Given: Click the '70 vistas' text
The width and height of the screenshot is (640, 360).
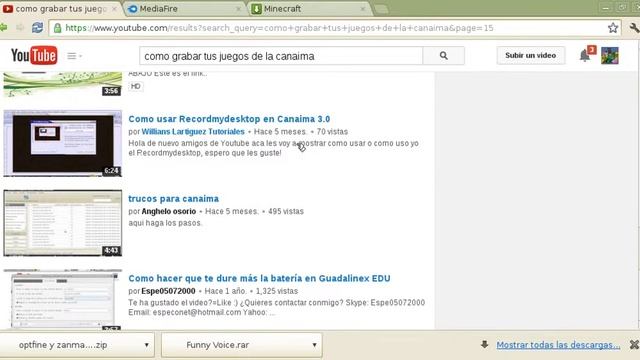Looking at the screenshot, I should click(332, 131).
